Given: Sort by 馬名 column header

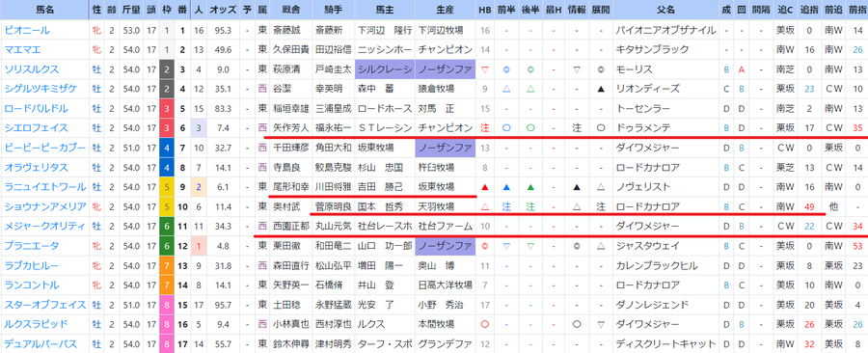Looking at the screenshot, I should (x=44, y=10).
